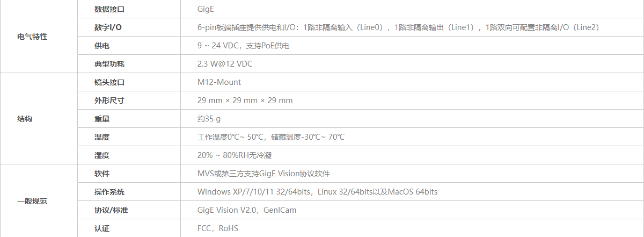Image resolution: width=644 pixels, height=237 pixels.
Task: Click the 外形尺寸 dimensions value
Action: (x=245, y=100)
